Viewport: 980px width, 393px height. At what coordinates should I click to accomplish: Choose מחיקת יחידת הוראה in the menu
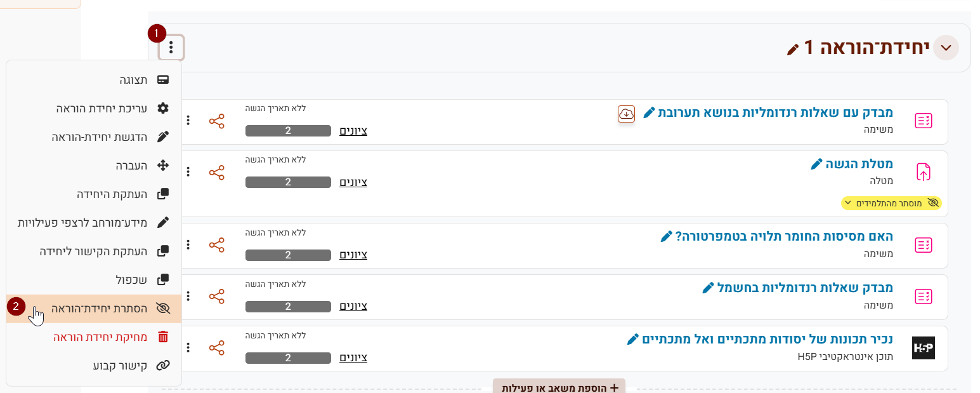coord(100,337)
